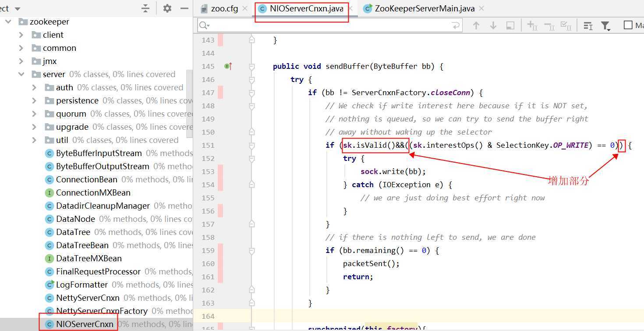Select ByteBufferOutputStream class
The image size is (644, 331).
click(x=103, y=167)
